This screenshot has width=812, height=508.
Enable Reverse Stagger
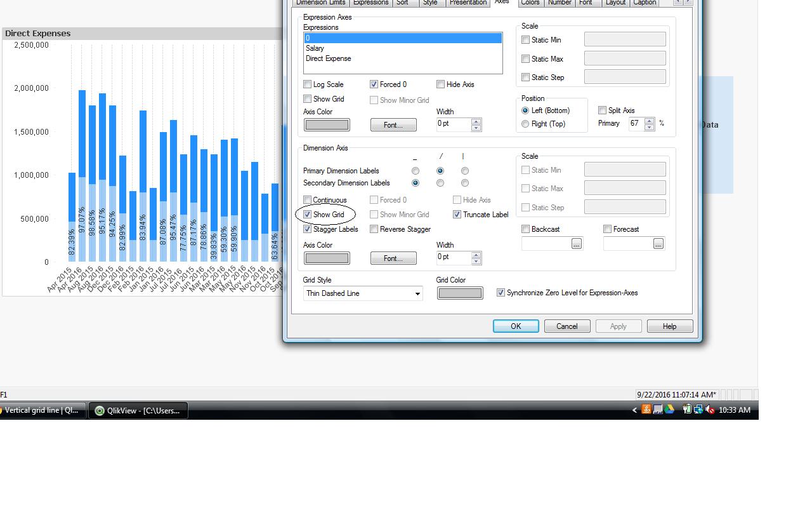(374, 229)
